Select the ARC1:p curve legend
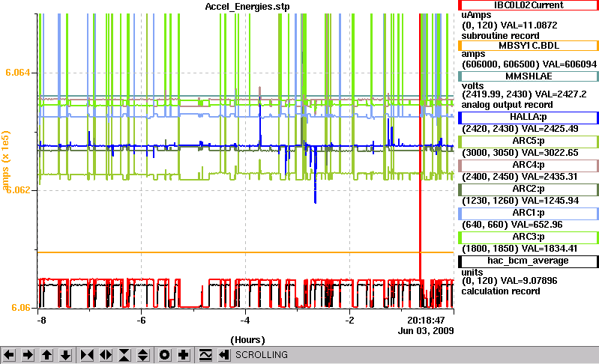Viewport: 599px width, 364px height. tap(529, 213)
